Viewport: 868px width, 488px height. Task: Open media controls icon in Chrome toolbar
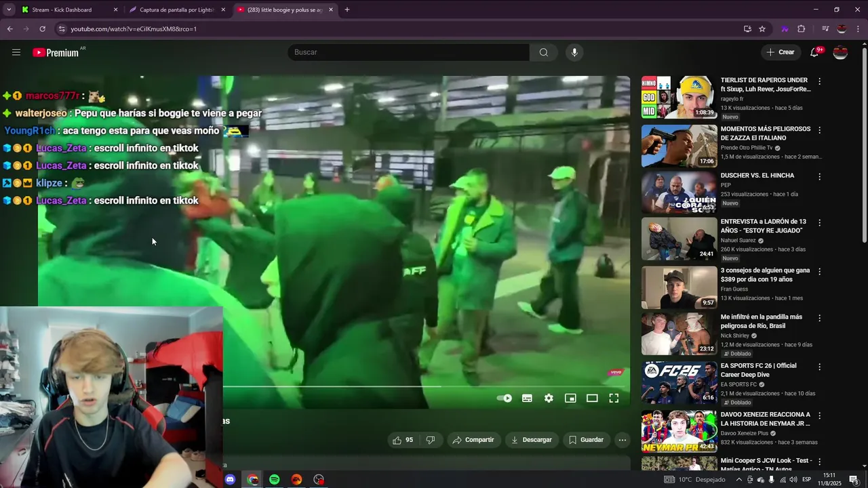pos(825,29)
